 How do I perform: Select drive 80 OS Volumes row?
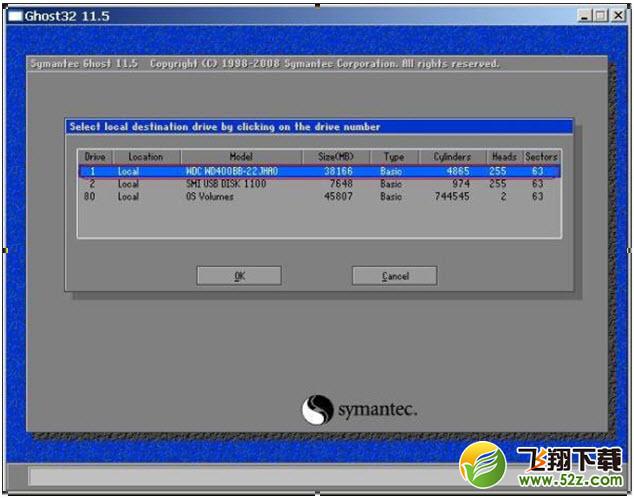coord(319,197)
